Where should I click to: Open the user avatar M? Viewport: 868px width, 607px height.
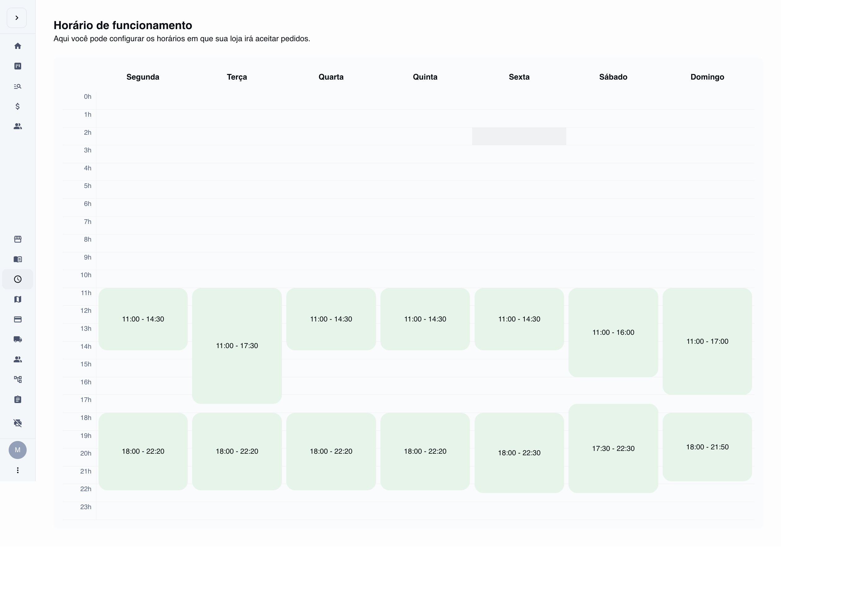17,450
